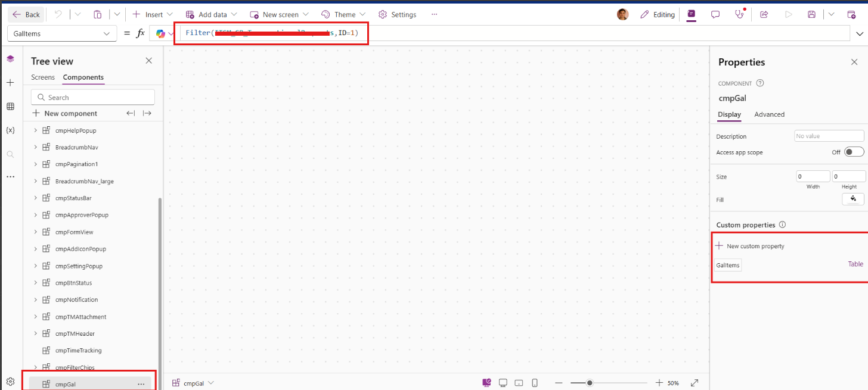Select the Display properties tab
This screenshot has height=390, width=868.
(x=729, y=114)
